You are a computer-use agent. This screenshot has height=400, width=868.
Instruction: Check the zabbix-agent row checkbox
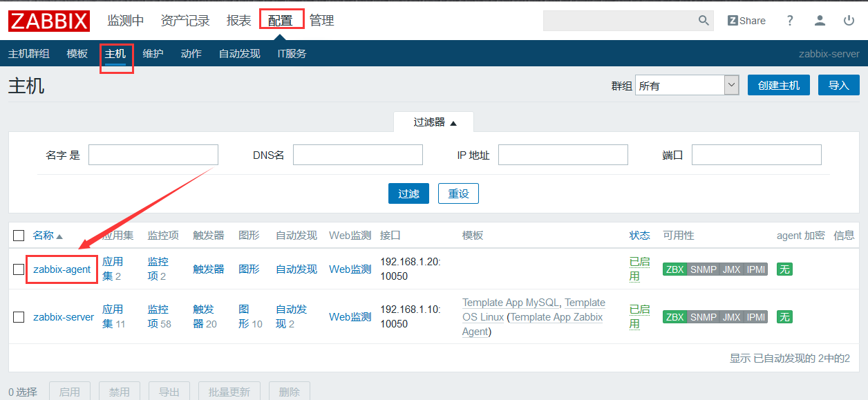[19, 269]
